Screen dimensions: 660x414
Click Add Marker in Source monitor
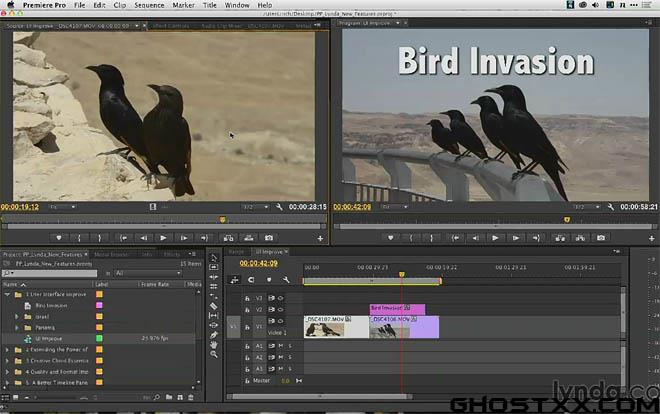(x=59, y=238)
